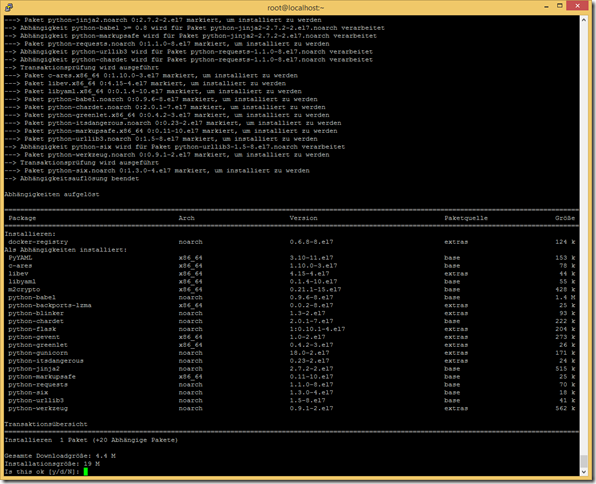Click python-itsdangerous in the package table
This screenshot has height=484, width=596.
46,361
